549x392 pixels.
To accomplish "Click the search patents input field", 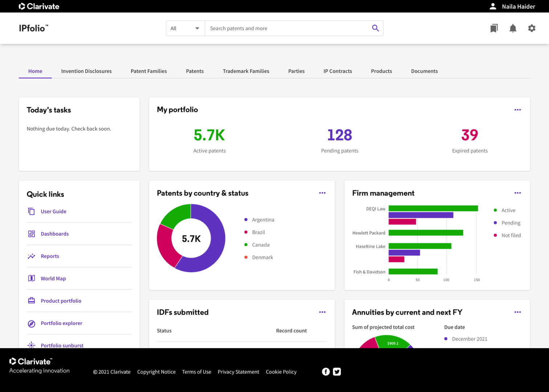I will click(287, 28).
